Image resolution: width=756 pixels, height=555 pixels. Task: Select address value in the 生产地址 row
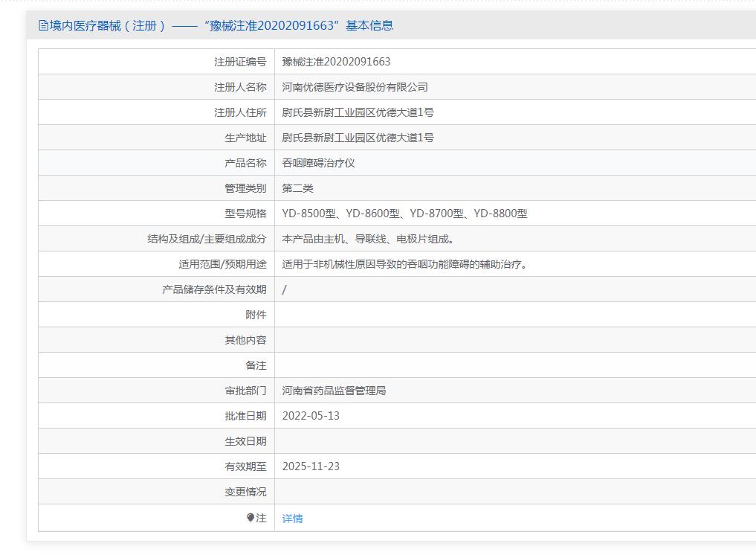point(358,138)
